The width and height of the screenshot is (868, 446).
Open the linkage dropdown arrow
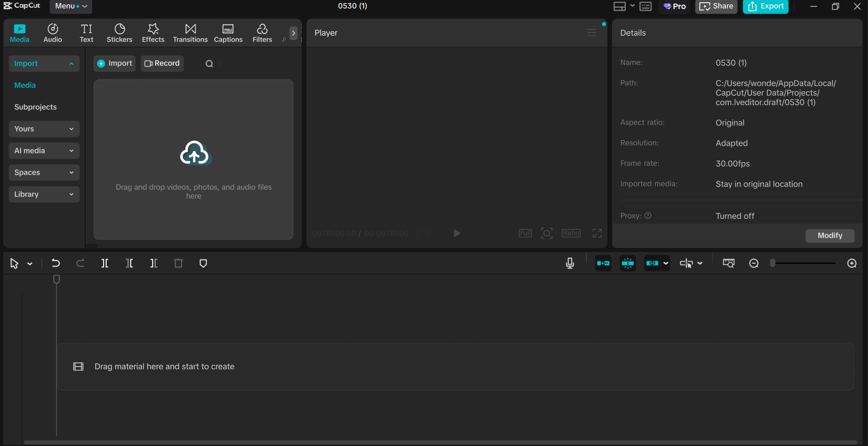(x=666, y=263)
